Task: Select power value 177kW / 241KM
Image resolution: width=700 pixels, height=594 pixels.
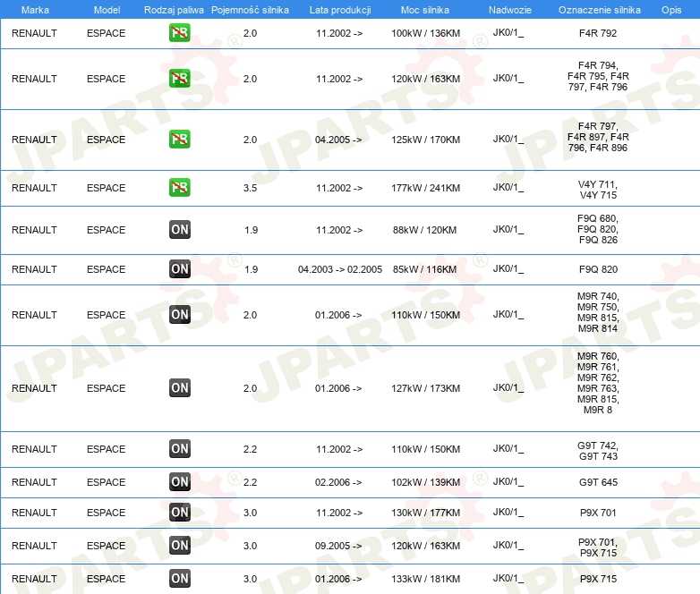Action: (425, 188)
